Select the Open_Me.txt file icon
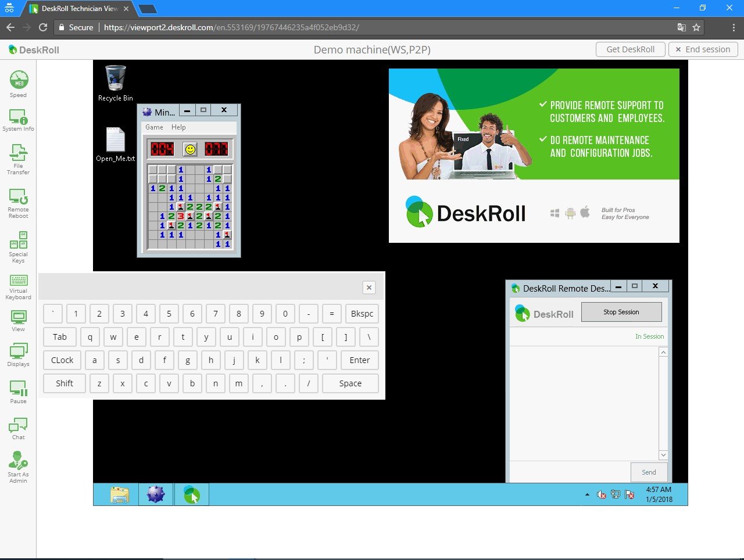Screen dimensions: 744x560 tap(116, 145)
